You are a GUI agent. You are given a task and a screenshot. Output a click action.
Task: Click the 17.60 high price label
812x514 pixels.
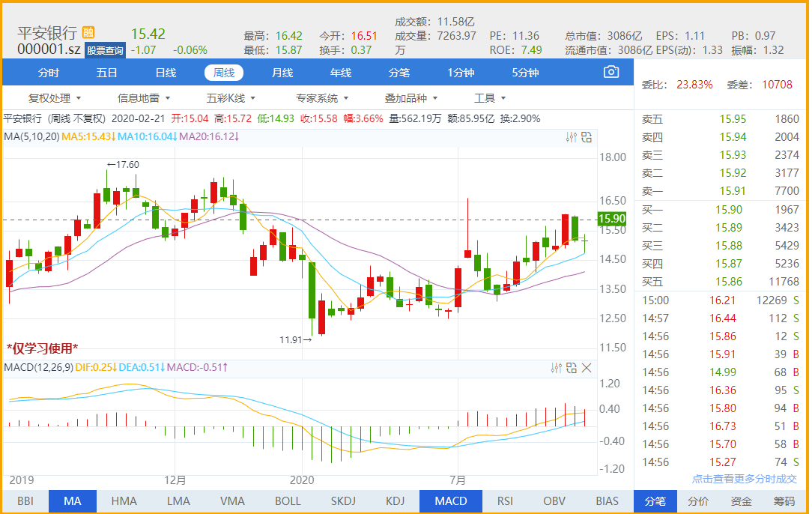[123, 165]
